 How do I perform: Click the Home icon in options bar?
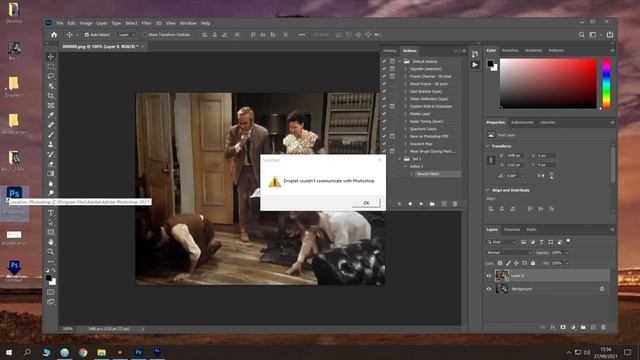(54, 35)
